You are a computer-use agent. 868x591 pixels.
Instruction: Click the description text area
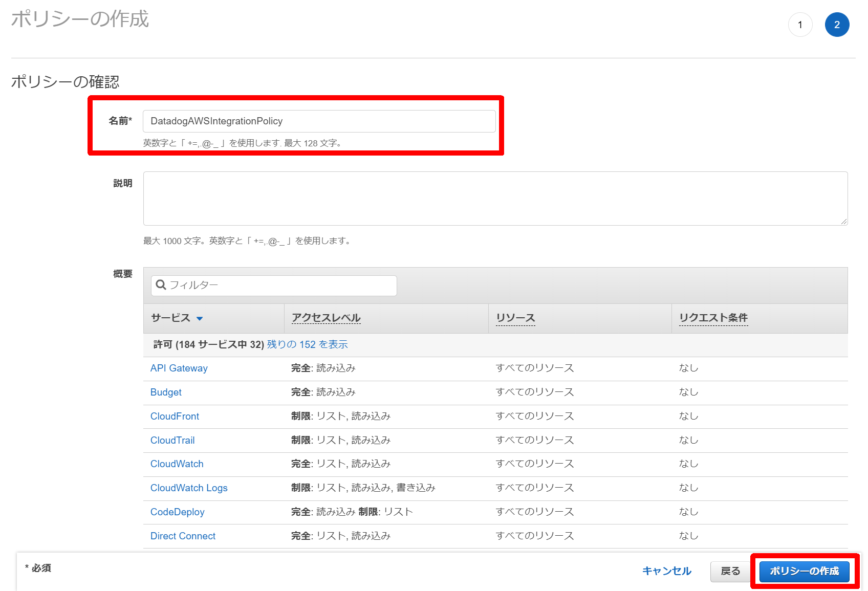[495, 199]
